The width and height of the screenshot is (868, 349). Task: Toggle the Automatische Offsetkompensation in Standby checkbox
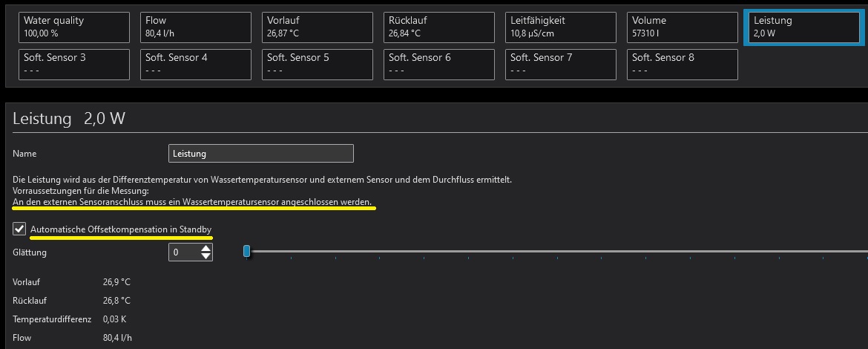19,228
